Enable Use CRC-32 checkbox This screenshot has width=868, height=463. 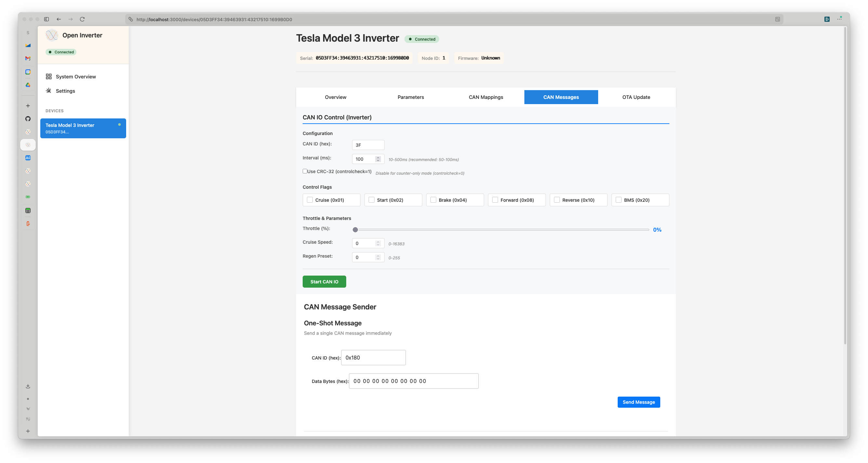coord(305,171)
